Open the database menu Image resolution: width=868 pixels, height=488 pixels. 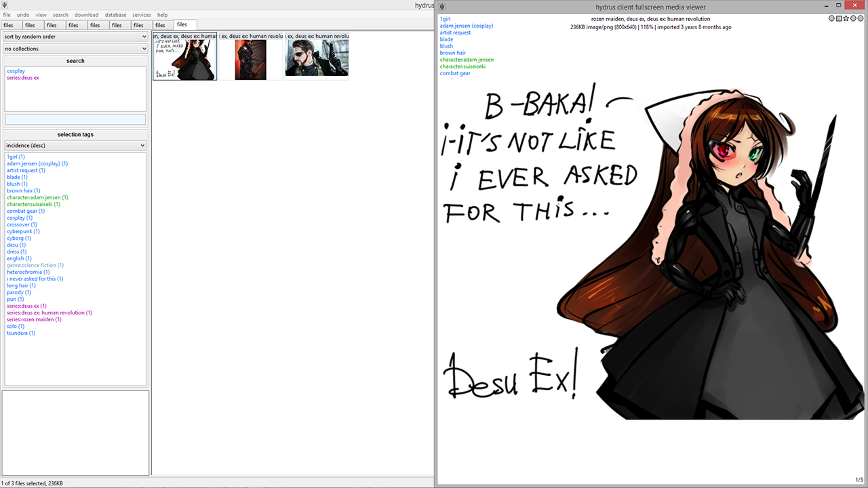[x=115, y=15]
